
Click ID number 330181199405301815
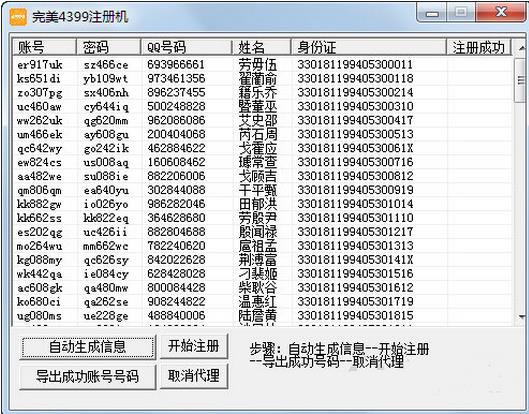tap(355, 316)
